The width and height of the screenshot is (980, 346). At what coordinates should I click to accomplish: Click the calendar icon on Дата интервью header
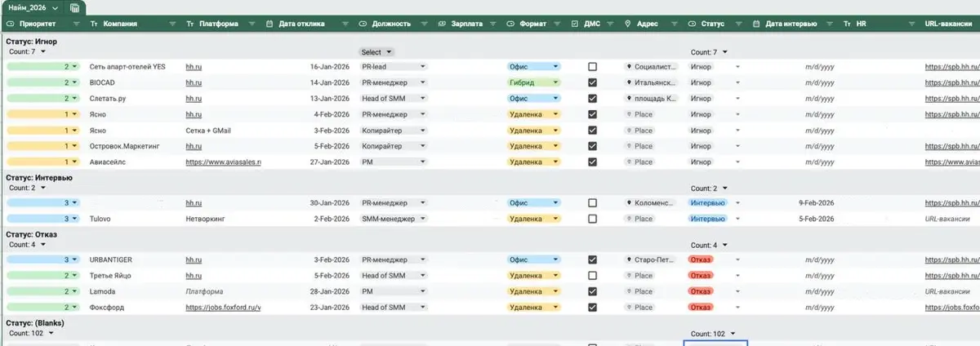pyautogui.click(x=756, y=24)
